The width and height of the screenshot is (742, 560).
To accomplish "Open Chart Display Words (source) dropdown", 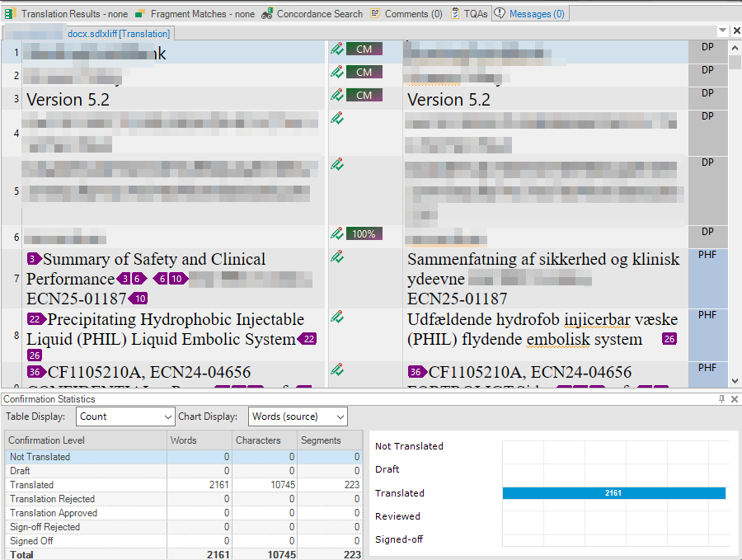I will (298, 416).
